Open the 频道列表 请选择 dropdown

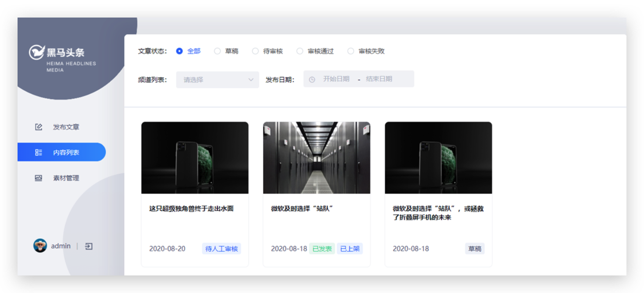218,80
